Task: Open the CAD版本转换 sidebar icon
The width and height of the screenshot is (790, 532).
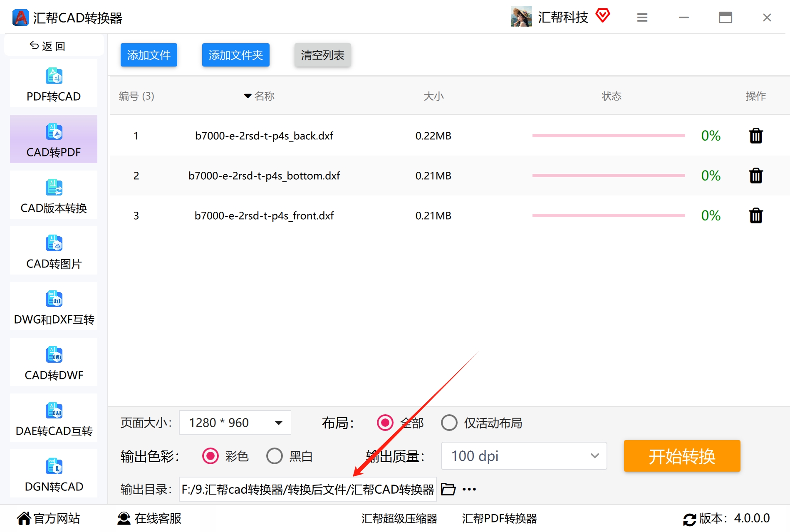Action: point(54,188)
